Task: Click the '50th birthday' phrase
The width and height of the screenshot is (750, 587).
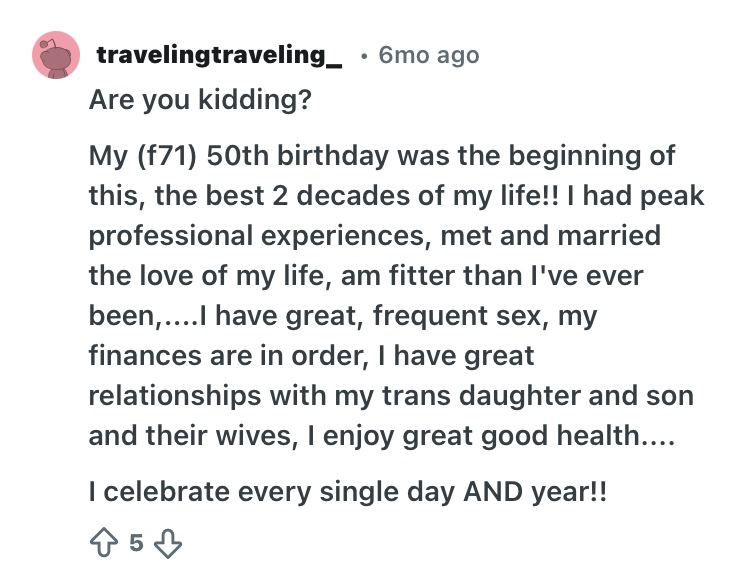Action: (x=298, y=155)
